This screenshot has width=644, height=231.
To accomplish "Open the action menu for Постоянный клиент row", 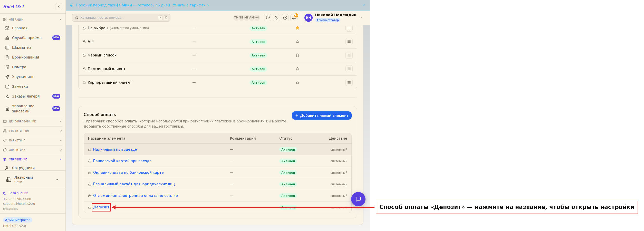I will click(x=349, y=69).
